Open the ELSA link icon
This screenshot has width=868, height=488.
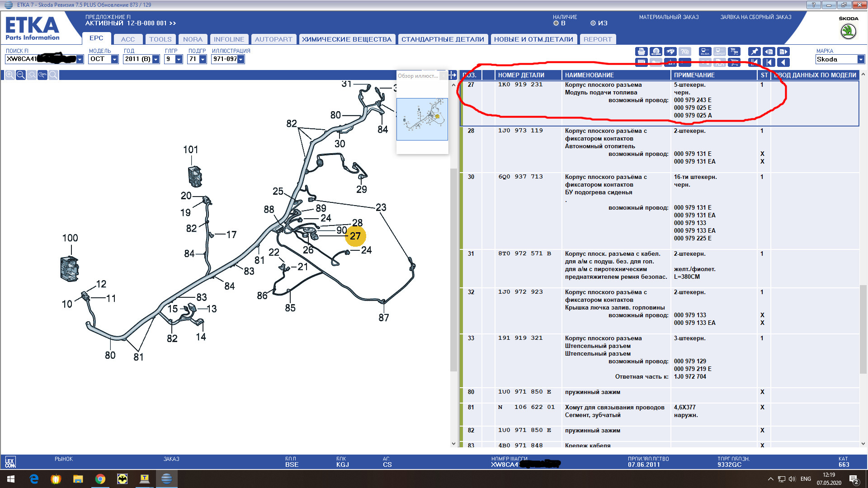(x=705, y=52)
